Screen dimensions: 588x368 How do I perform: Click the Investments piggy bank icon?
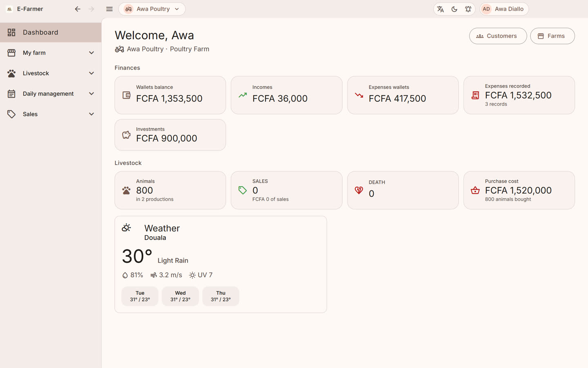127,135
